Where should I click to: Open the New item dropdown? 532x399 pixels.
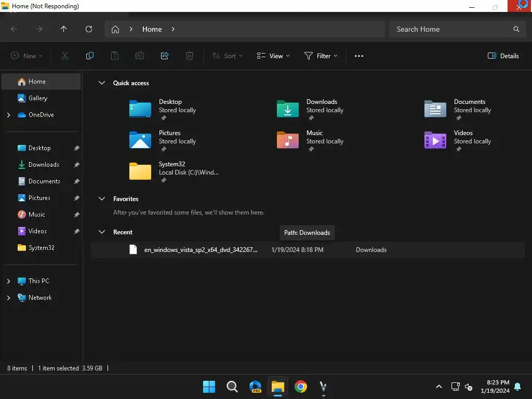point(27,56)
